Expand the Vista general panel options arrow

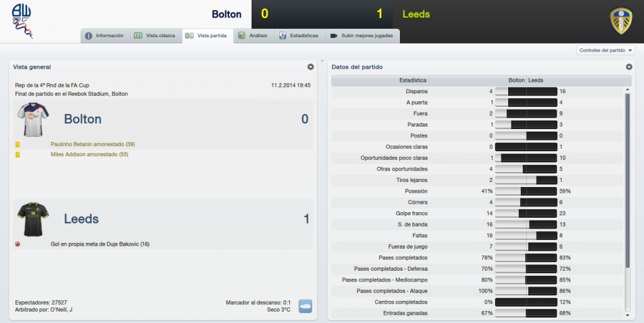(311, 67)
